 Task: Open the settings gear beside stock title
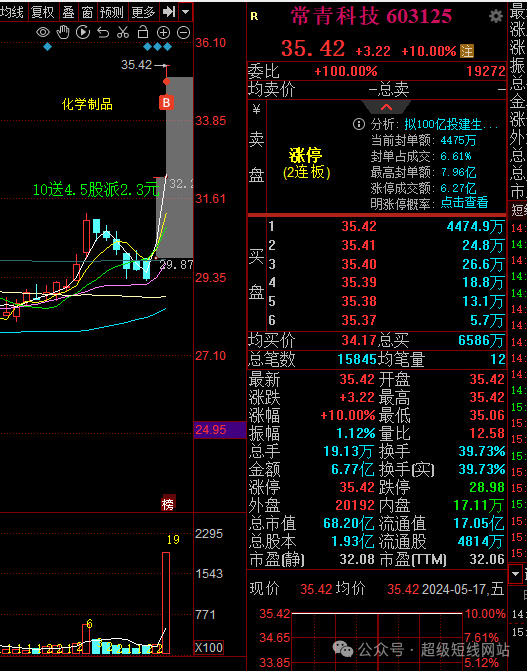pos(496,17)
